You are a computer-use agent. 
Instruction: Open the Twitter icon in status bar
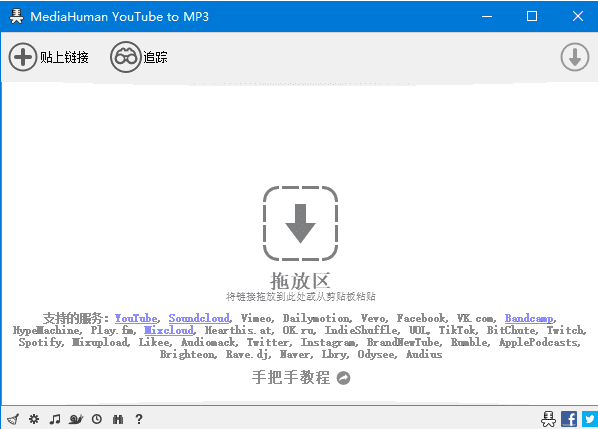[x=590, y=419]
